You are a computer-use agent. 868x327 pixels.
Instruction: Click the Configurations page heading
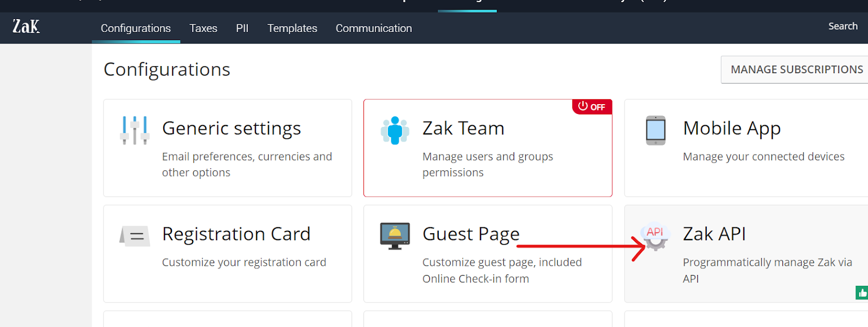167,70
